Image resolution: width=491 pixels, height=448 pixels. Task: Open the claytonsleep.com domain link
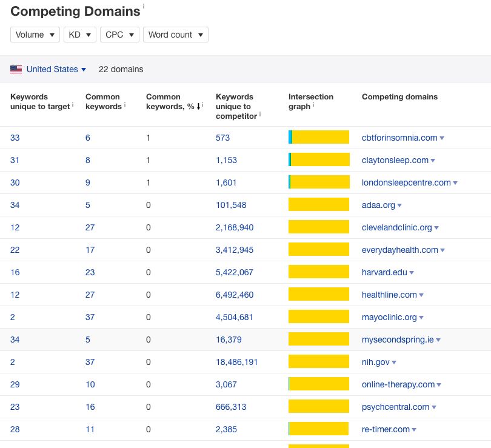[395, 160]
